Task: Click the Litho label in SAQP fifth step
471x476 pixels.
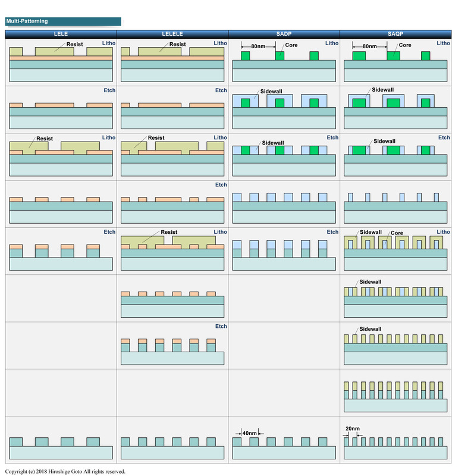Action: tap(444, 232)
